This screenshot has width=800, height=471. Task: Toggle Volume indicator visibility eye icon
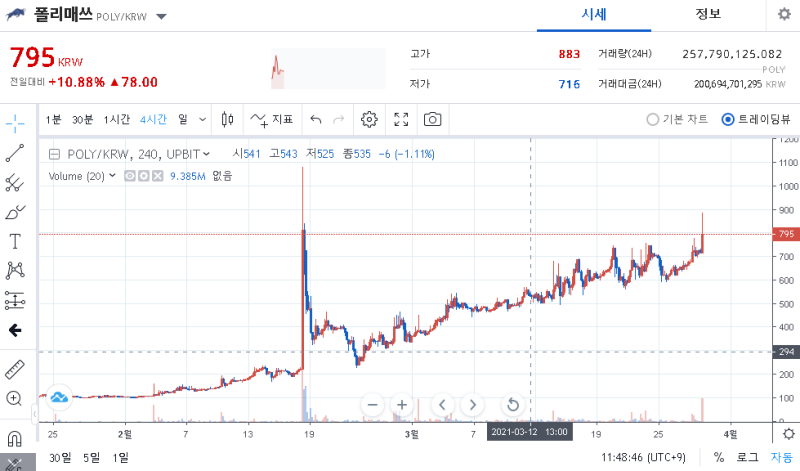(x=130, y=176)
